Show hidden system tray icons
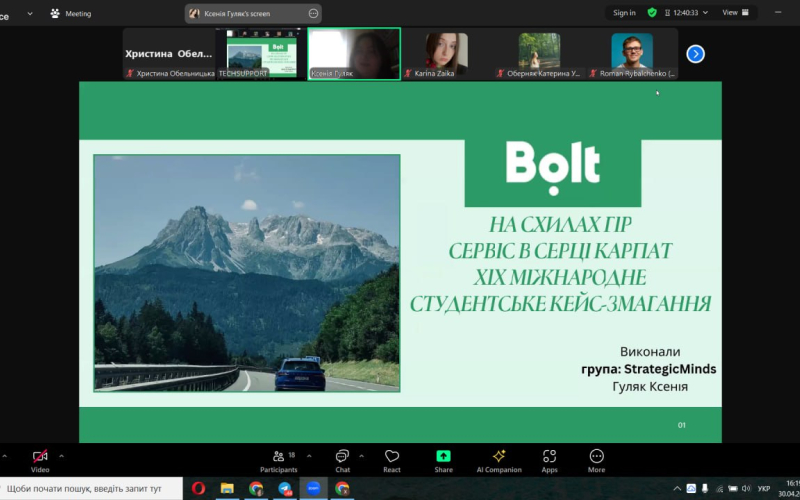The width and height of the screenshot is (800, 500). pyautogui.click(x=677, y=489)
